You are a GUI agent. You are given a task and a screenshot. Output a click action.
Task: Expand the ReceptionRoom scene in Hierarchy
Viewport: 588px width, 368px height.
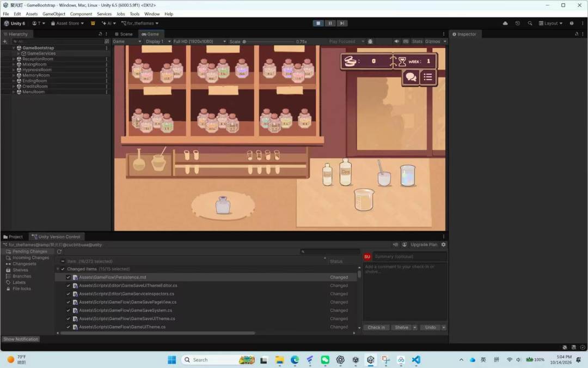(14, 59)
